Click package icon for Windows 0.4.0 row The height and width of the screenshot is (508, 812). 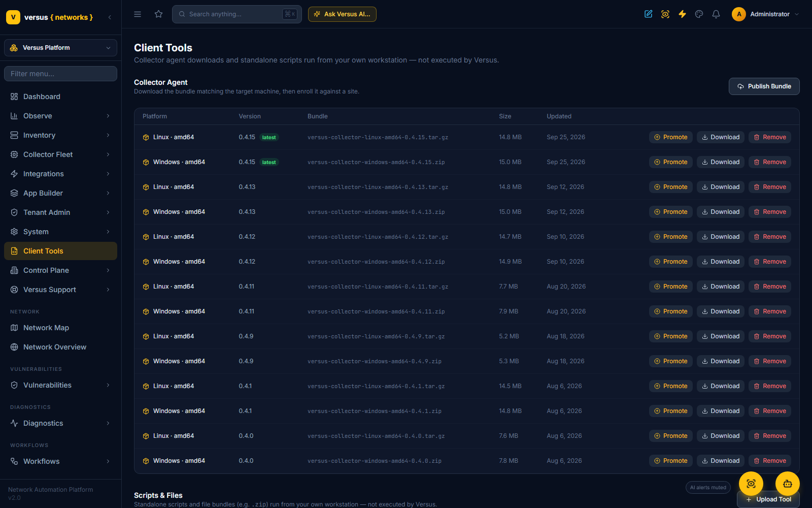[146, 461]
